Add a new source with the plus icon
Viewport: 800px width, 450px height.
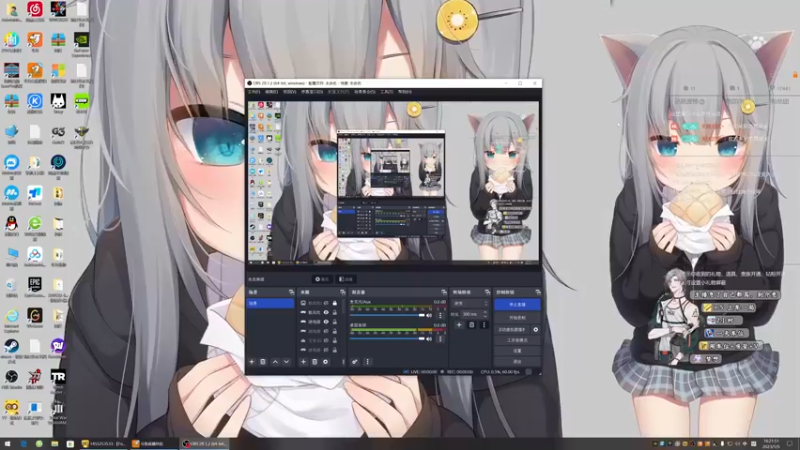pos(304,362)
